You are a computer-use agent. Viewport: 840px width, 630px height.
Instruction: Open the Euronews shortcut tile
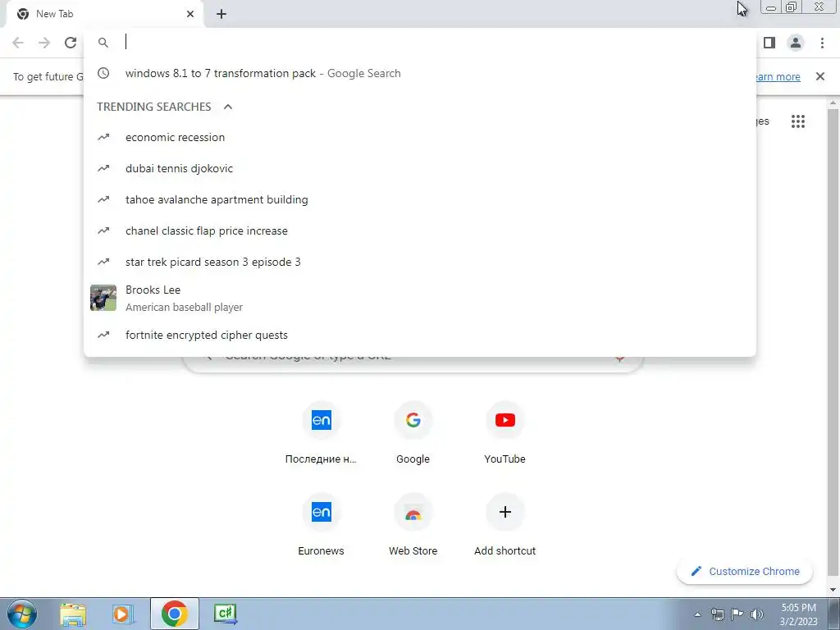pos(321,525)
